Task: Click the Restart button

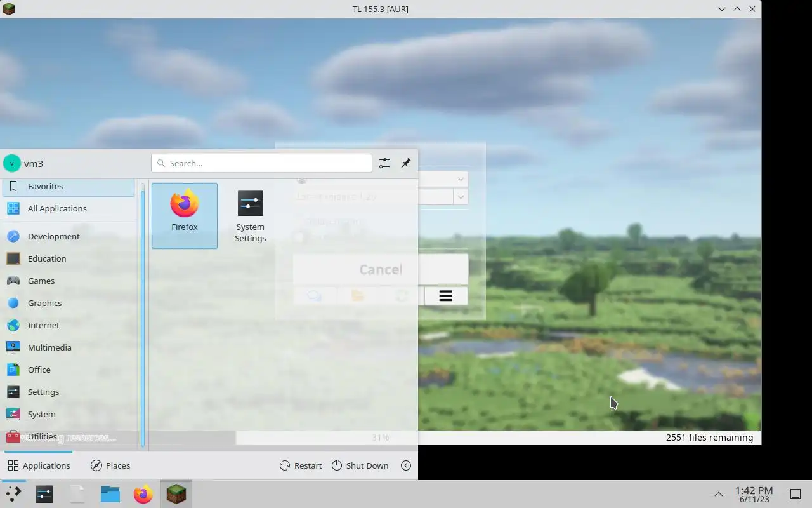Action: 301,465
